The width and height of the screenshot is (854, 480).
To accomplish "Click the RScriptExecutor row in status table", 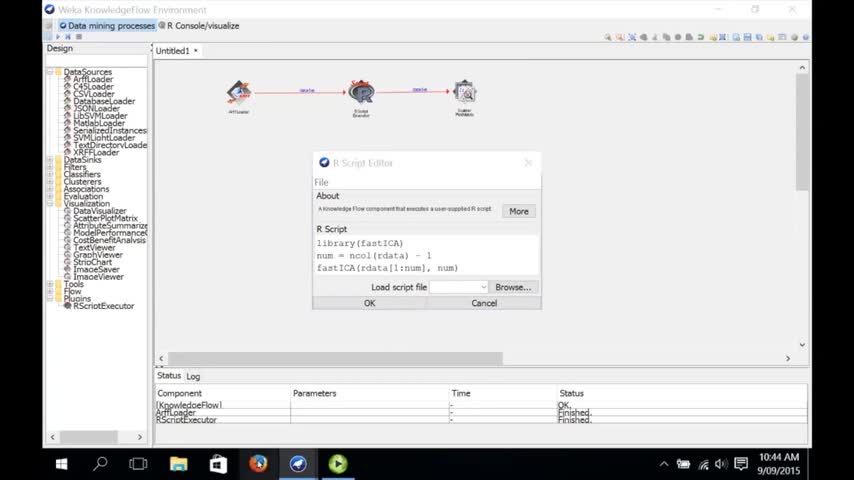I will pos(481,420).
